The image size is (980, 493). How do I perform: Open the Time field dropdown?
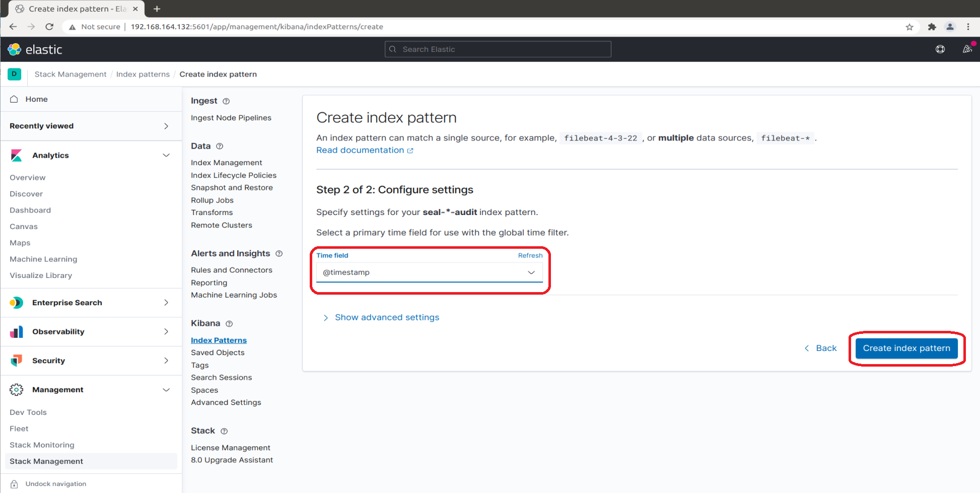[x=429, y=272]
